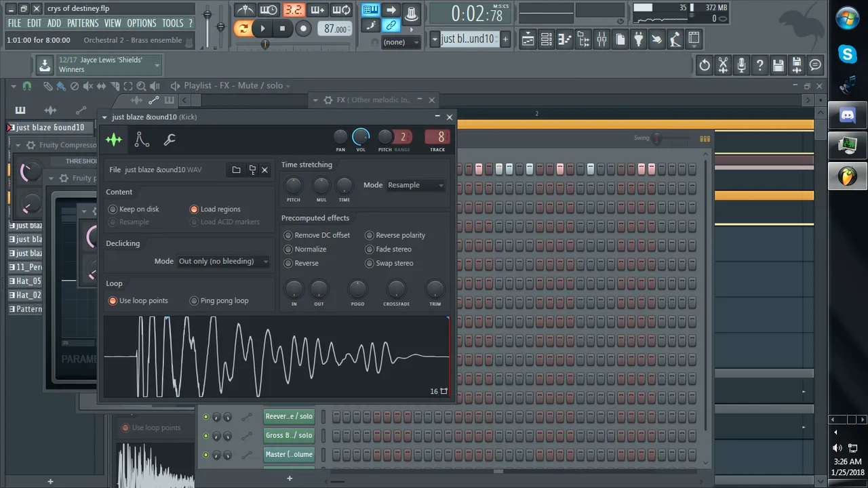Viewport: 868px width, 488px height.
Task: Select Reever..e / solo channel button
Action: coord(289,417)
